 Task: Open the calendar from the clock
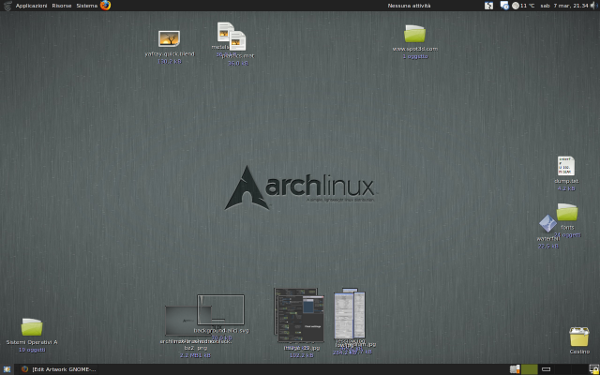[564, 6]
